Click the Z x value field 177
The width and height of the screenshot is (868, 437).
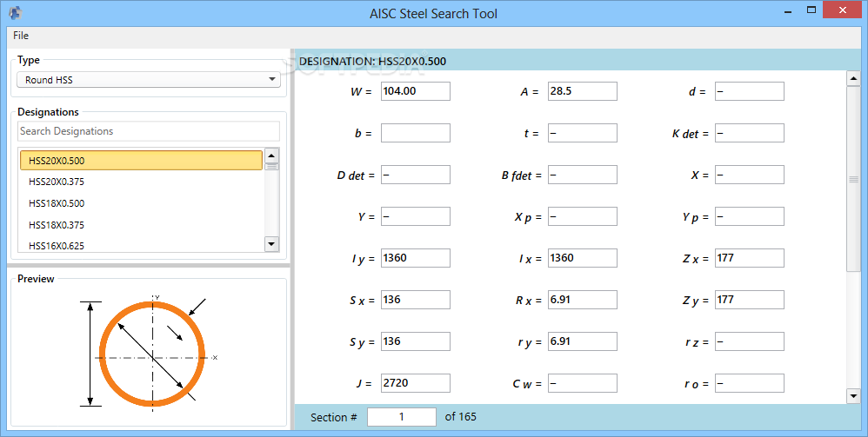click(750, 258)
